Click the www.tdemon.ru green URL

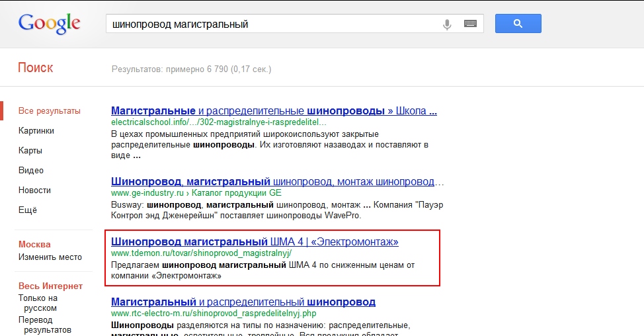tap(201, 253)
